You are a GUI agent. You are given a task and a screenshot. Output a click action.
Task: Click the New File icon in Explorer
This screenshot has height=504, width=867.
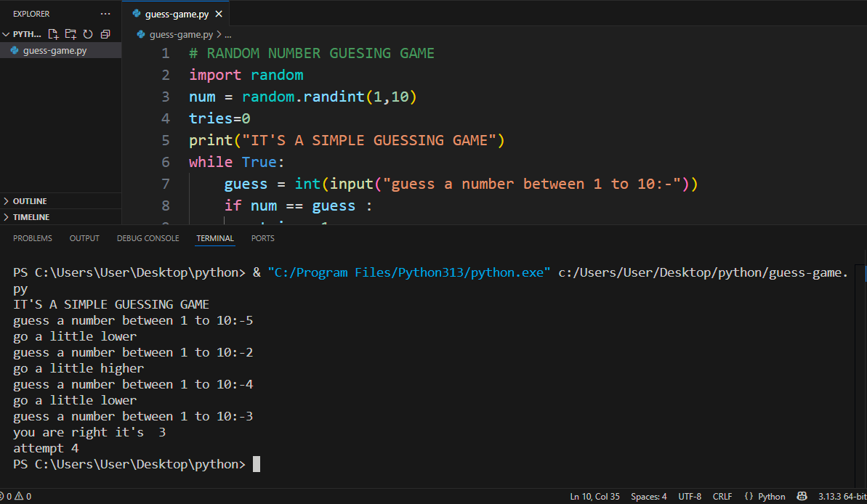[x=53, y=34]
